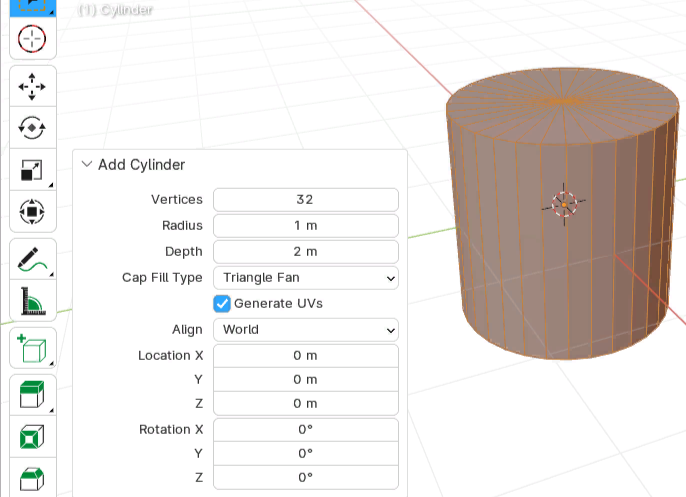Click the Radius field showing 1 m
The width and height of the screenshot is (686, 497).
(x=306, y=226)
